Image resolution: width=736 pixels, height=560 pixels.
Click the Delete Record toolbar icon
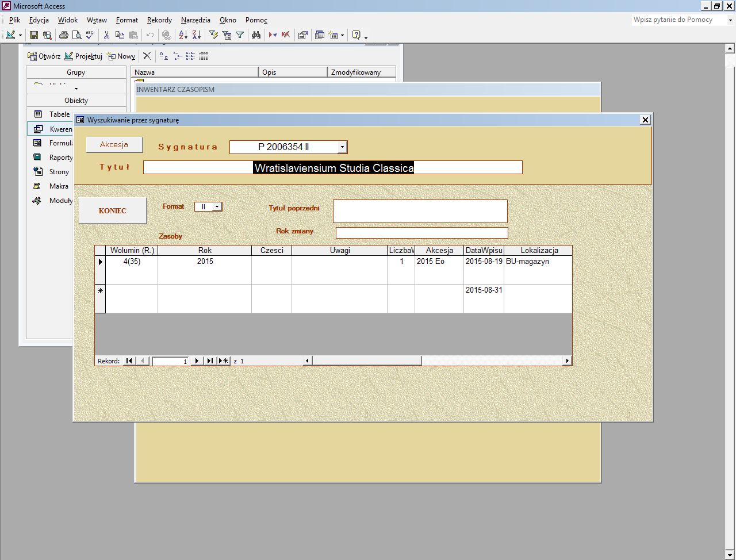(x=286, y=35)
